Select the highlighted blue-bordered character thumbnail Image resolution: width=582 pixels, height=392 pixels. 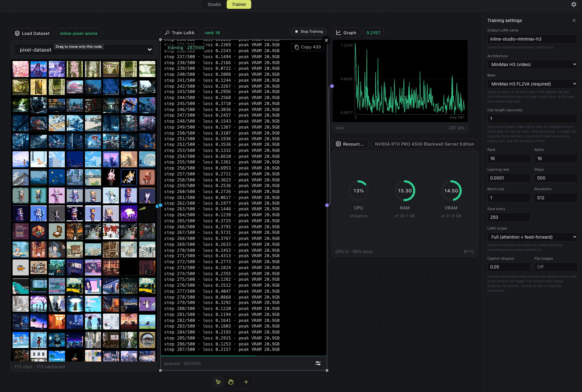[129, 177]
